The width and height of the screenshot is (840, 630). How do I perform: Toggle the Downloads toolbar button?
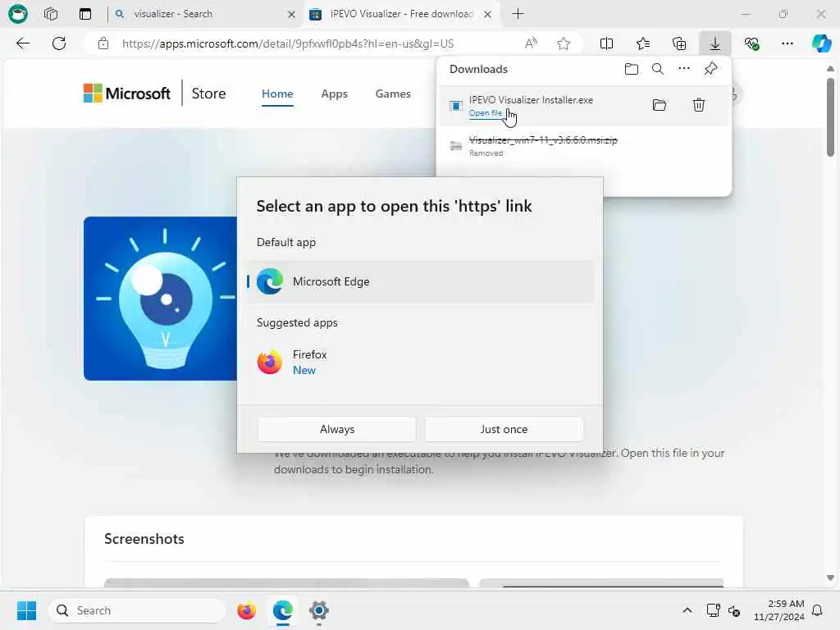714,43
